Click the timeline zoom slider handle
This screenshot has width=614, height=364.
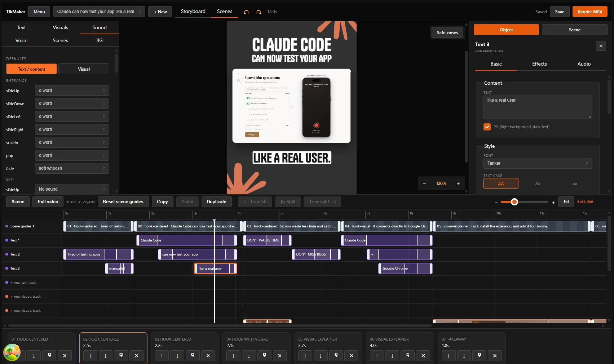pos(514,202)
